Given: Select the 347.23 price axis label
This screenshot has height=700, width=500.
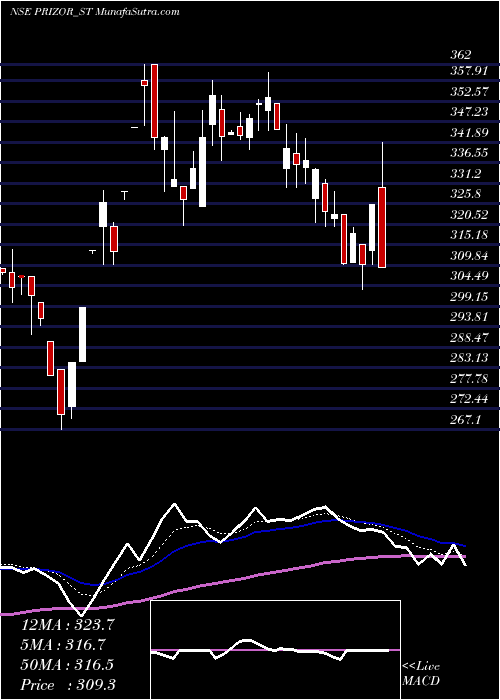Looking at the screenshot, I should coord(469,112).
